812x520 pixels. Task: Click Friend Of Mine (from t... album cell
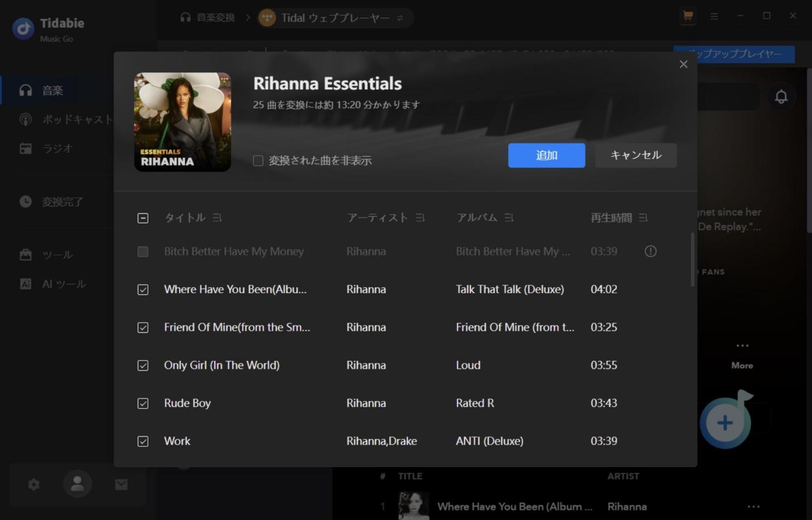515,327
